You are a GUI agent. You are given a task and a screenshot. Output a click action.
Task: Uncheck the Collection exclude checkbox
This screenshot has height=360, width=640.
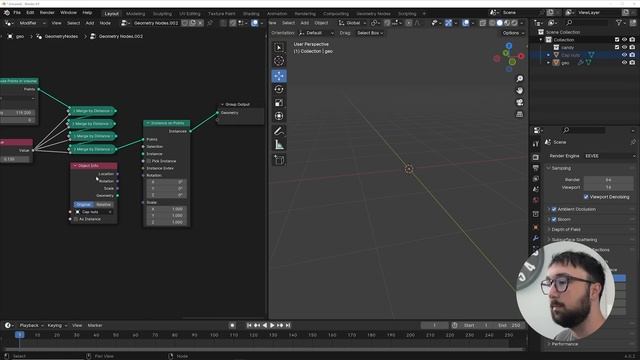(x=617, y=40)
